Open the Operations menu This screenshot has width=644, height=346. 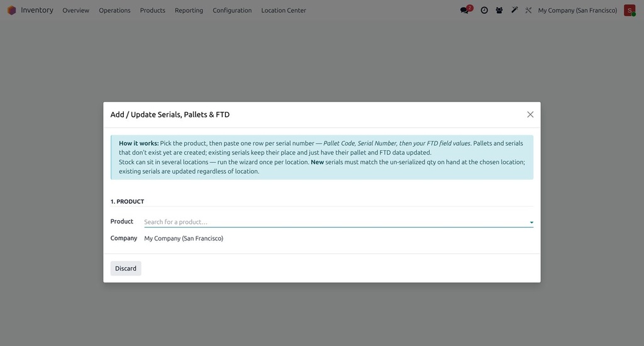click(114, 10)
